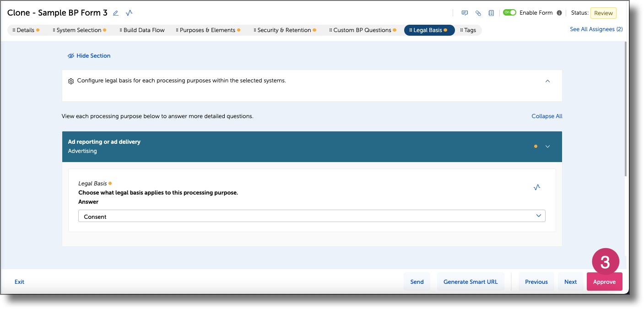
Task: Open the activity icon on the Legal Basis question
Action: click(536, 187)
